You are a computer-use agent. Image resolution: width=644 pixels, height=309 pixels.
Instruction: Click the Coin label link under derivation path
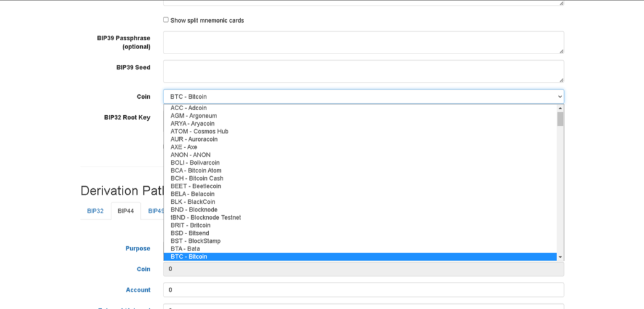[143, 269]
